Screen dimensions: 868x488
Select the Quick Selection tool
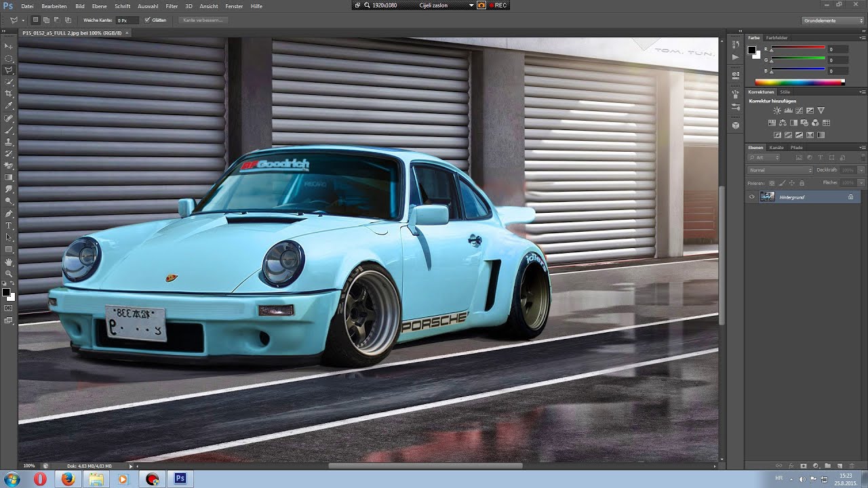[x=9, y=82]
